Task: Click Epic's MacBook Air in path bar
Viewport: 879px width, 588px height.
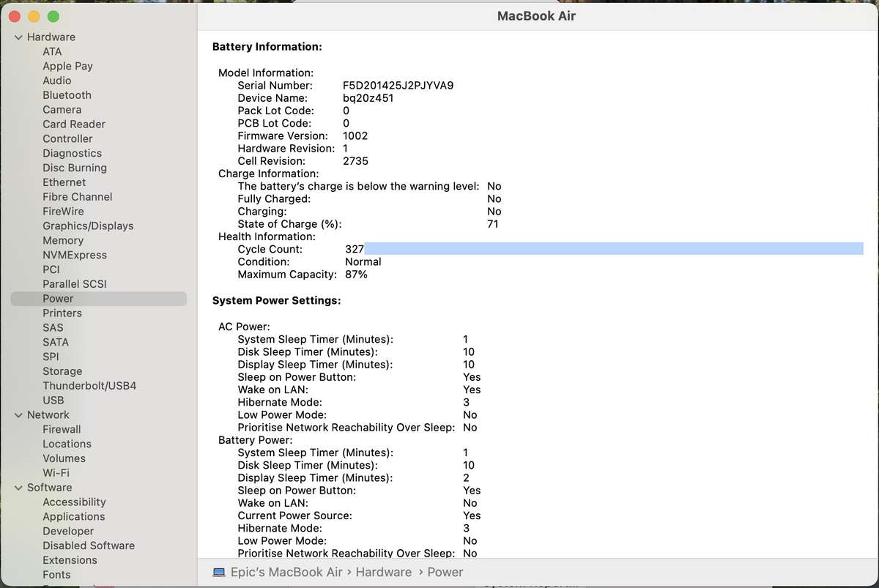Action: [x=276, y=573]
